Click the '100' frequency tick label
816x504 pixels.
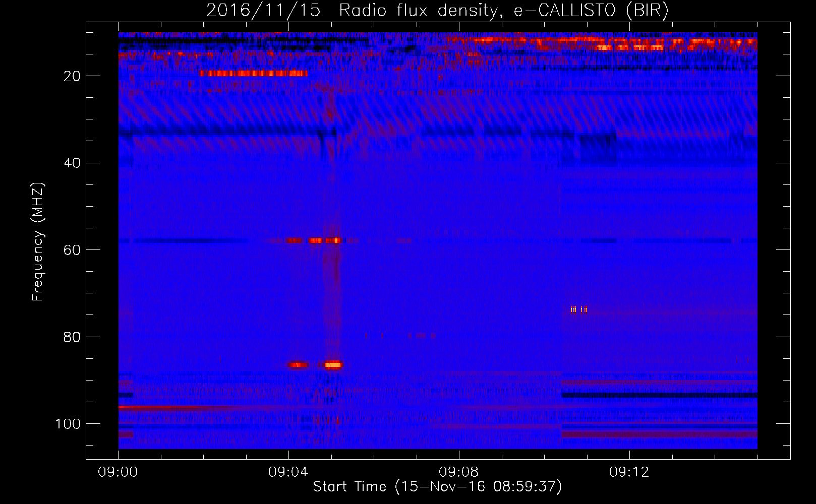68,424
